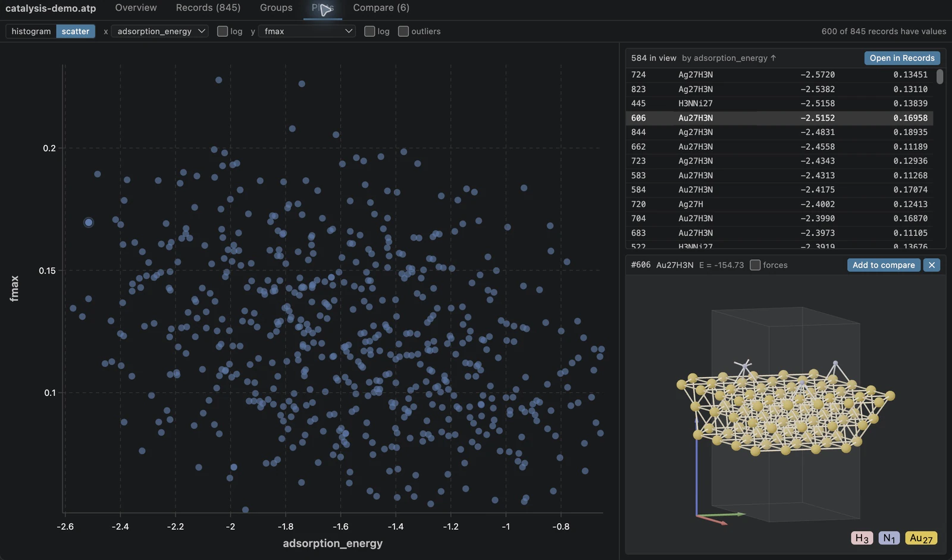The height and width of the screenshot is (560, 952).
Task: Select record row 823 Ag27H3N
Action: pyautogui.click(x=779, y=89)
